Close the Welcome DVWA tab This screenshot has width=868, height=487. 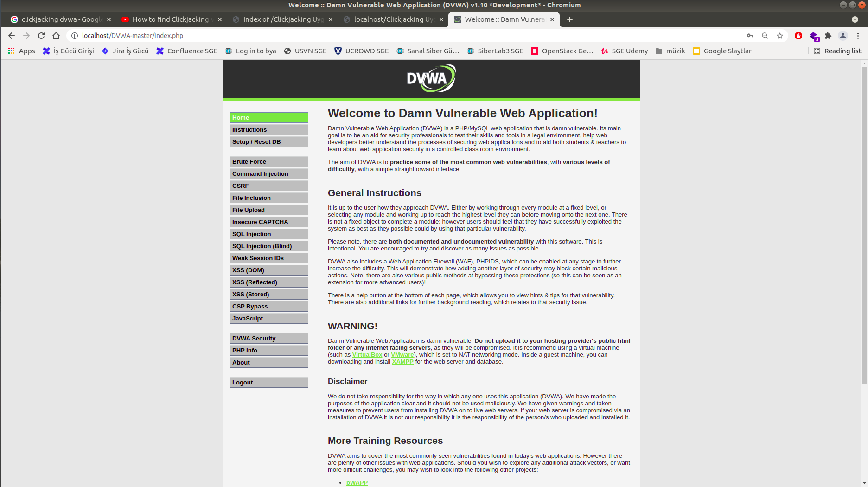[552, 19]
